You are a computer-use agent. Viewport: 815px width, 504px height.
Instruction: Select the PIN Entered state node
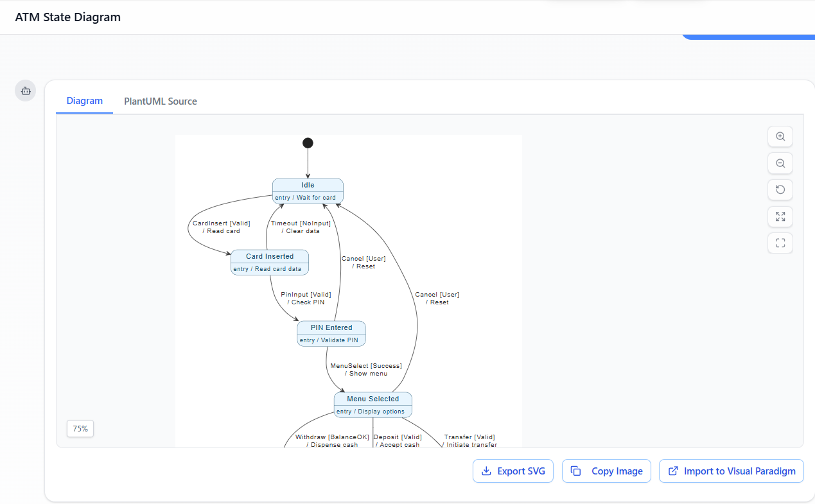331,333
